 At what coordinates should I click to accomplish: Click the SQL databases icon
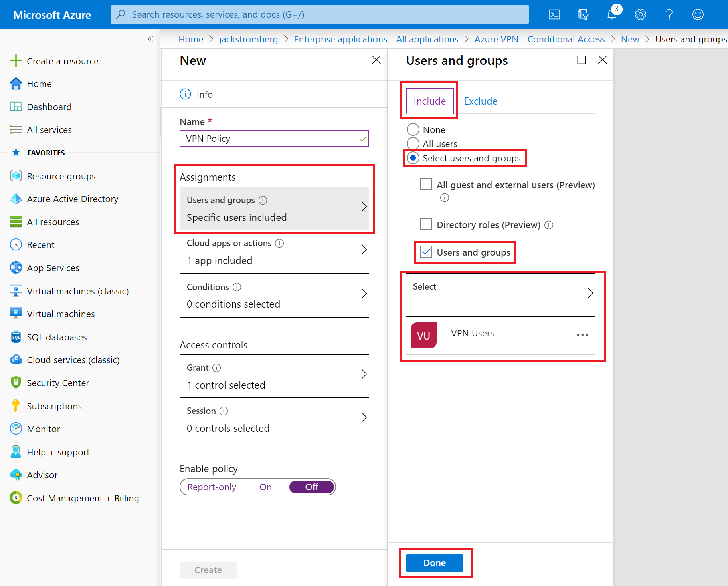tap(16, 337)
